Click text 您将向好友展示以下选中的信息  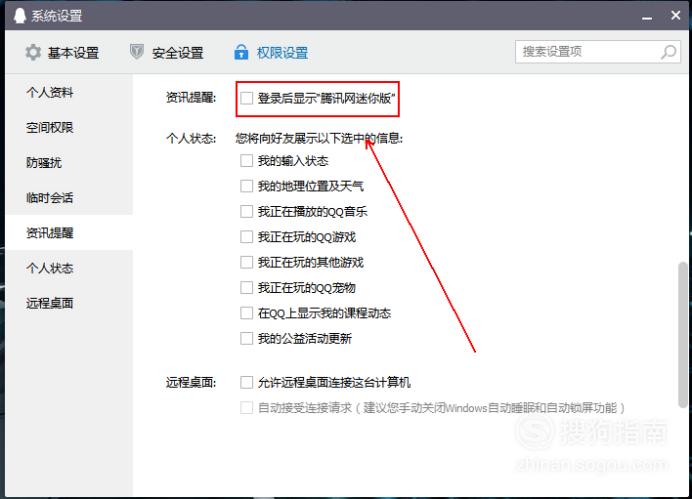pos(319,139)
